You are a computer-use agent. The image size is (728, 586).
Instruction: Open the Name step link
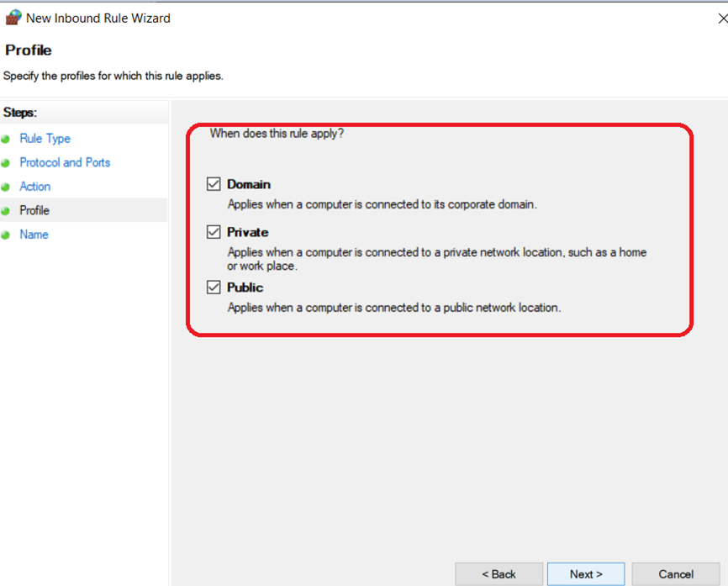click(34, 235)
